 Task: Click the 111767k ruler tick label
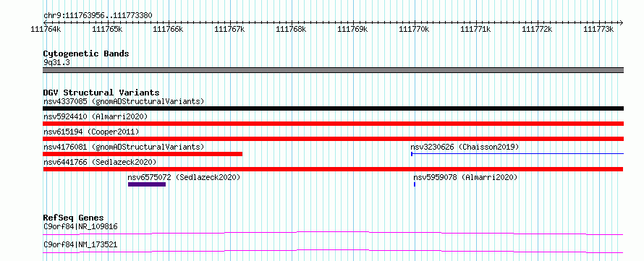230,29
